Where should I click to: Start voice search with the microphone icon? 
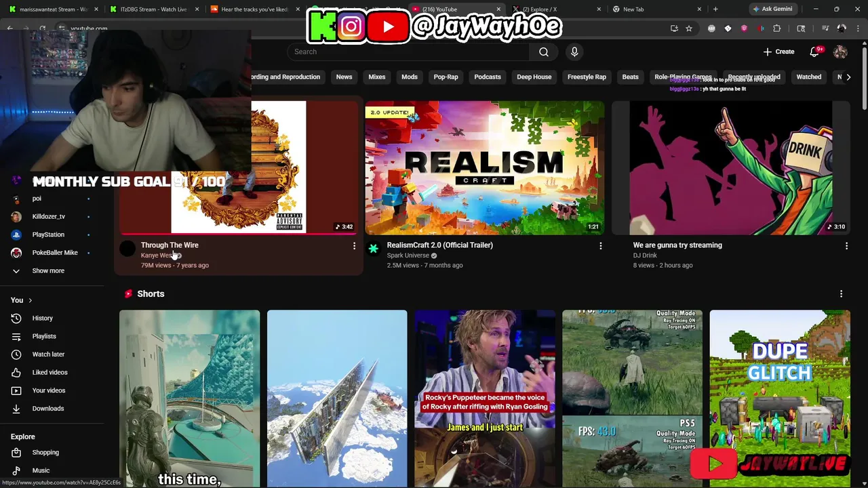(x=574, y=52)
